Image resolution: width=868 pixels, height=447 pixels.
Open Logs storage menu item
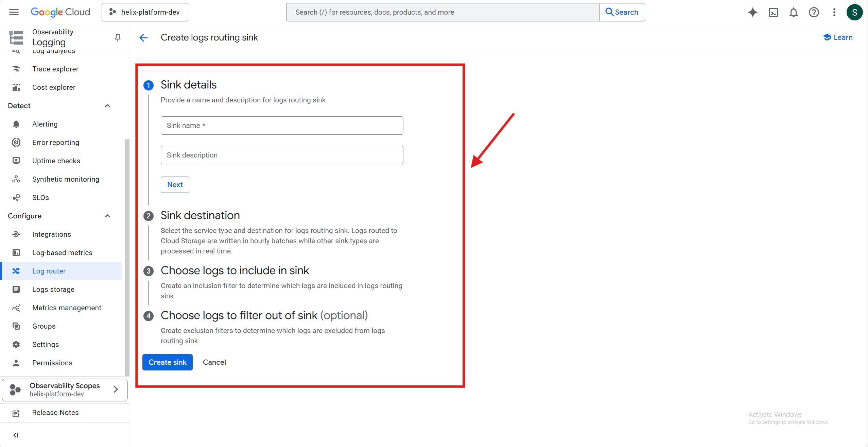point(53,289)
